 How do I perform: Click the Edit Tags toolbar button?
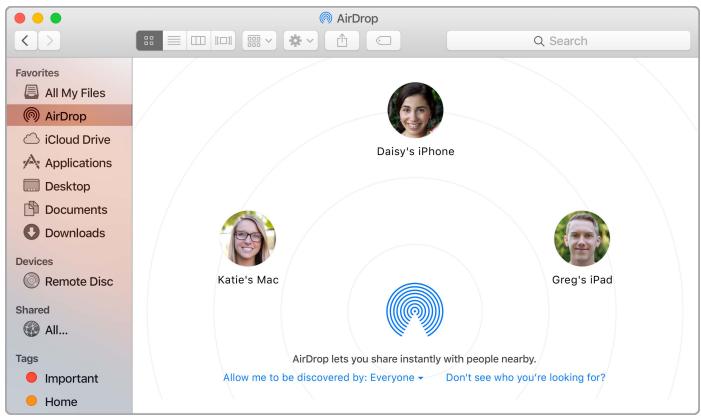tap(384, 41)
